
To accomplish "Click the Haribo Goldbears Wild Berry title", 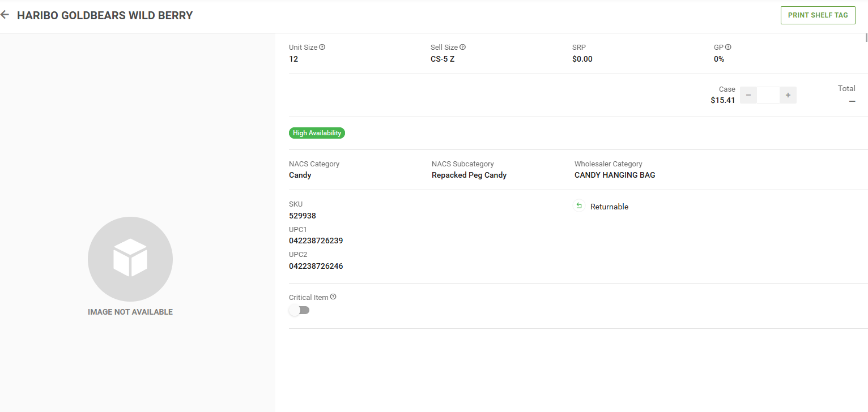I will [105, 15].
